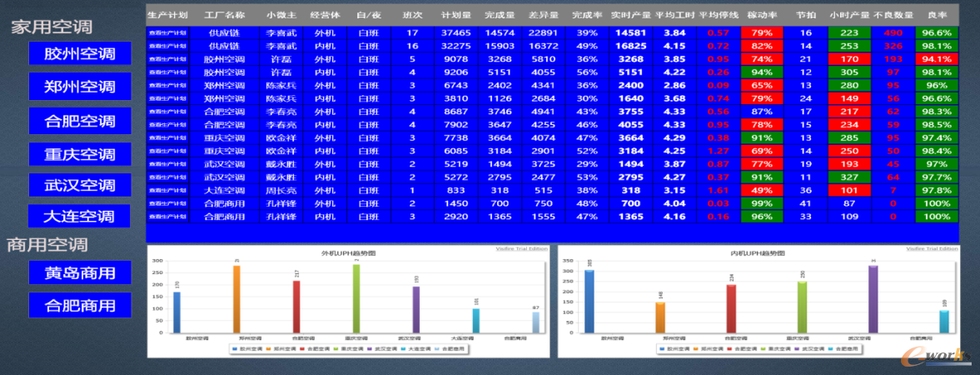The height and width of the screenshot is (375, 980).
Task: Click the 小时产量 column header
Action: point(849,14)
